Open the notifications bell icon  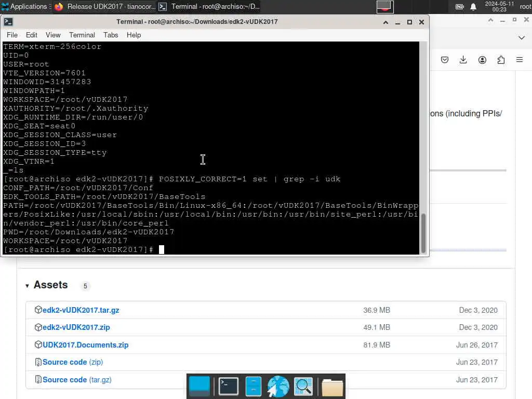pos(473,6)
